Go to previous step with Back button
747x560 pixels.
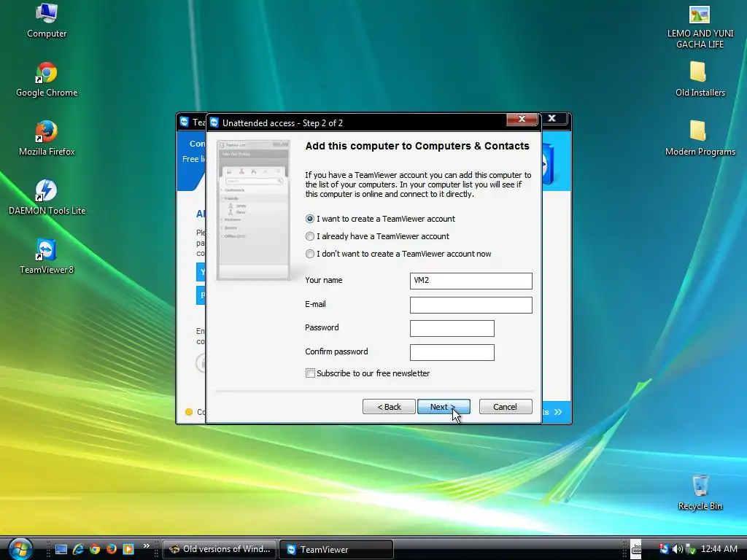tap(389, 407)
